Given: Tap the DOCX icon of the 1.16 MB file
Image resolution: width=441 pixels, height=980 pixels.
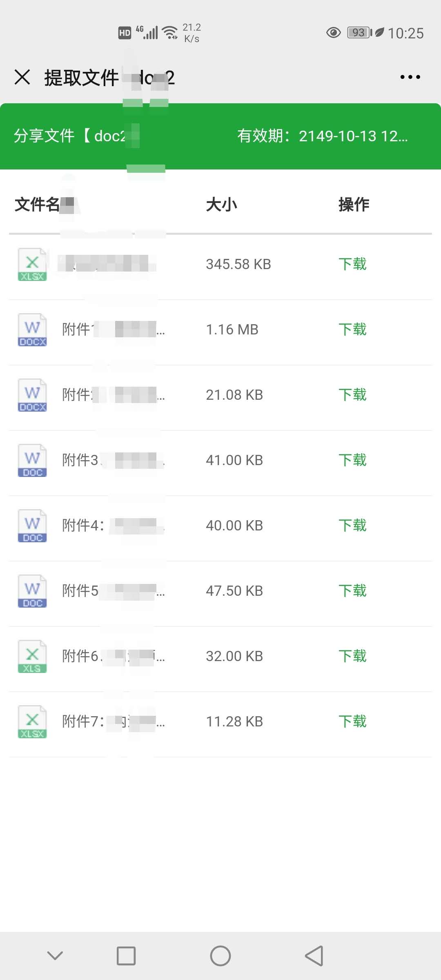Looking at the screenshot, I should pos(32,330).
